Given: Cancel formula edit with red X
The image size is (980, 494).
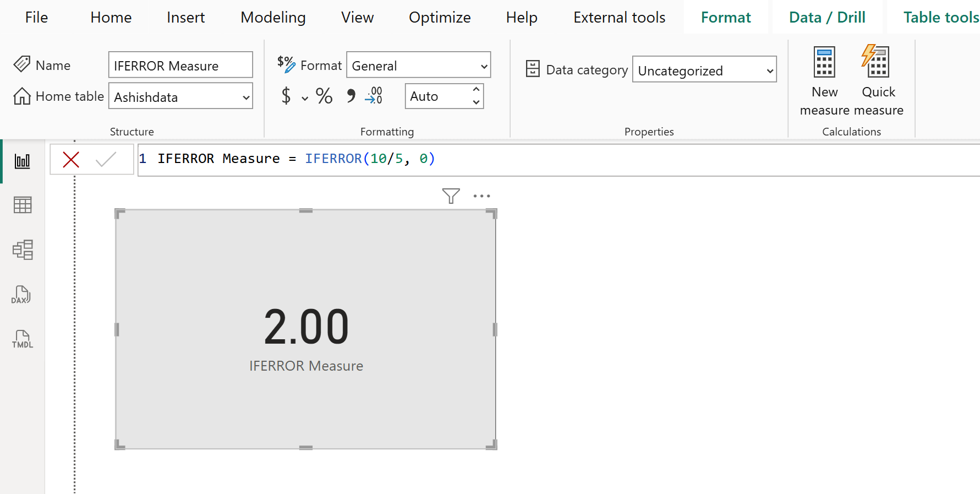Looking at the screenshot, I should tap(71, 160).
